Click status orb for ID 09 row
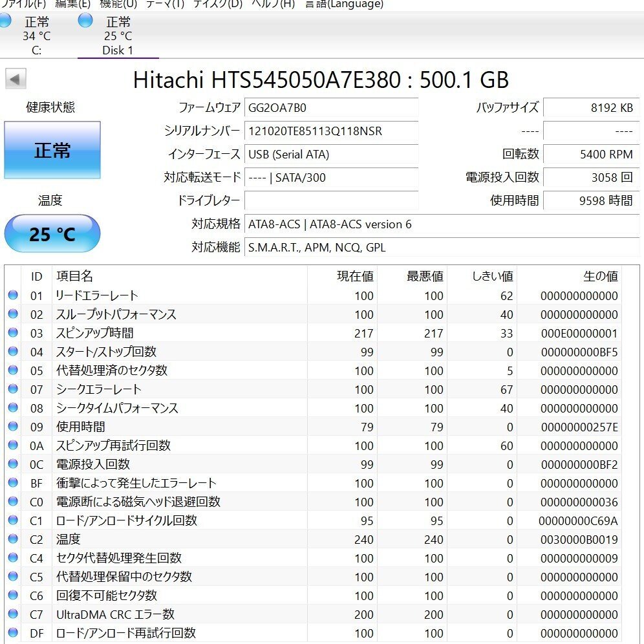The width and height of the screenshot is (644, 644). [13, 426]
